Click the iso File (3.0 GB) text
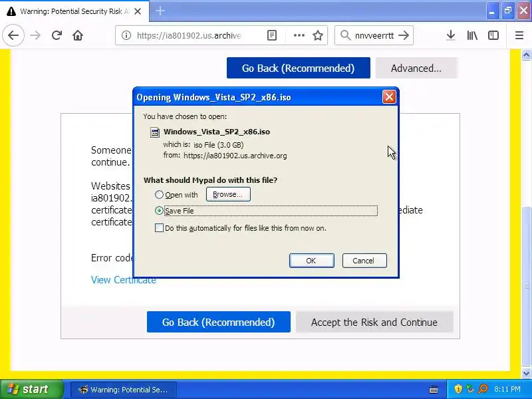Screen dimensions: 532x399 pyautogui.click(x=219, y=145)
